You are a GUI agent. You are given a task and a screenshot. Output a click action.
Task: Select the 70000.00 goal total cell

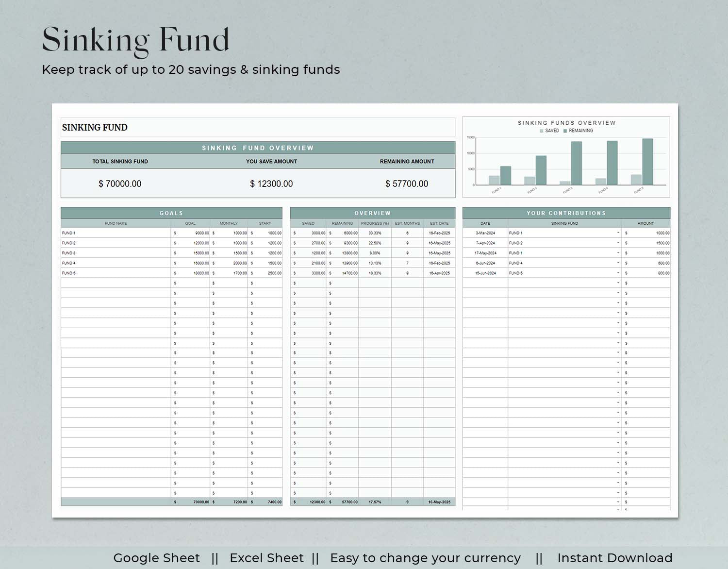(190, 502)
